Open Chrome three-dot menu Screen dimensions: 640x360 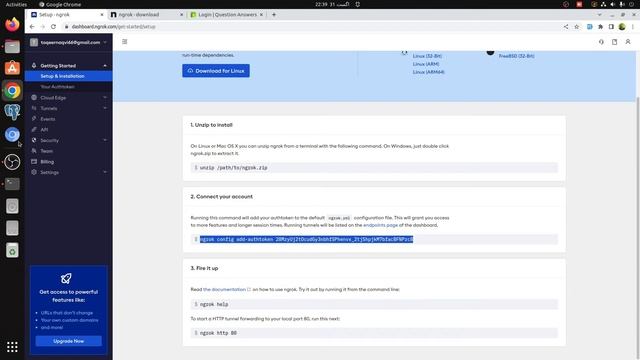click(633, 27)
